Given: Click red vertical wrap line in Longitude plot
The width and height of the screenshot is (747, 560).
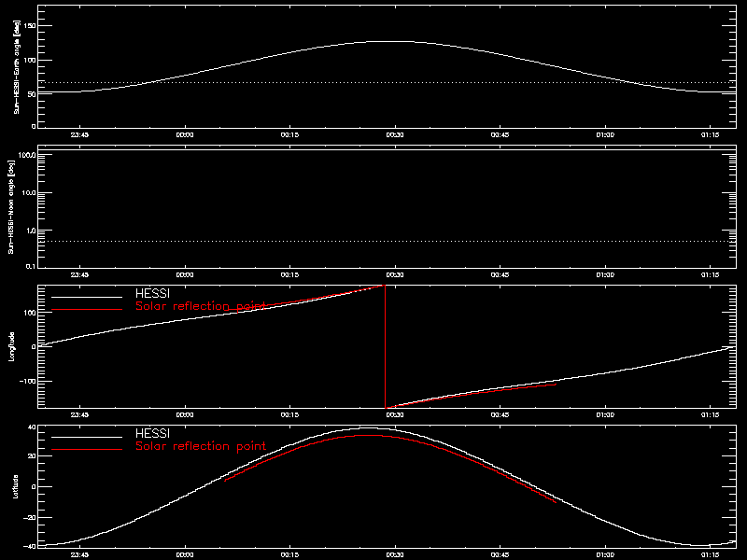Looking at the screenshot, I should [385, 346].
